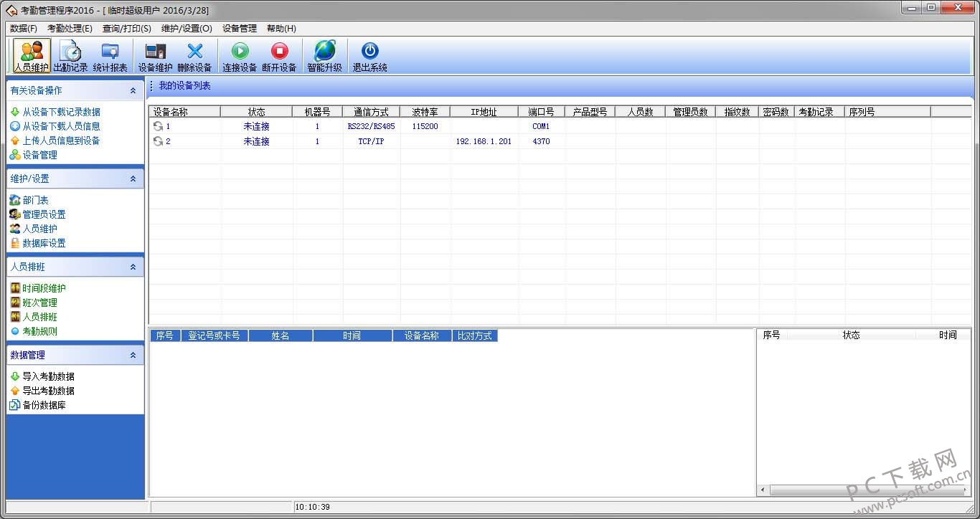This screenshot has height=519, width=980.
Task: Click 人员排班 sidebar item icon
Action: tap(15, 317)
